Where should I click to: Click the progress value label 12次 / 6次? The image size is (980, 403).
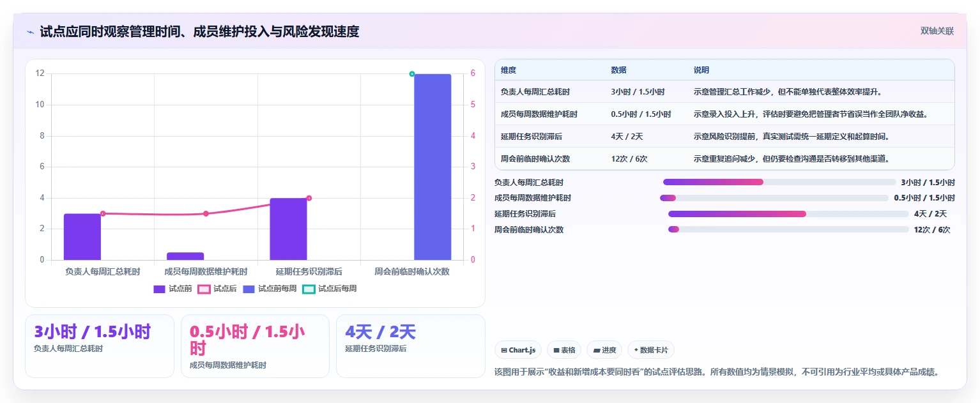point(932,230)
